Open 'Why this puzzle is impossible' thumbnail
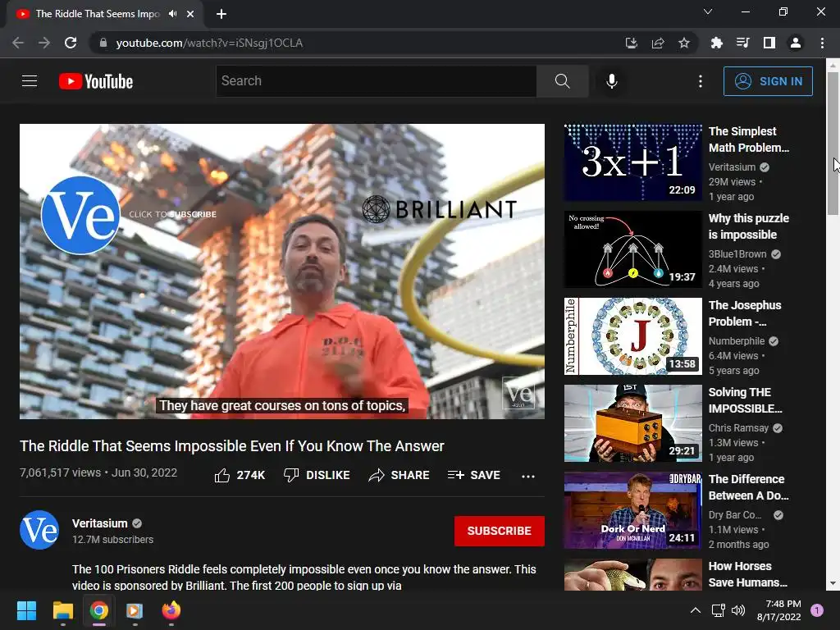The width and height of the screenshot is (840, 630). [632, 249]
